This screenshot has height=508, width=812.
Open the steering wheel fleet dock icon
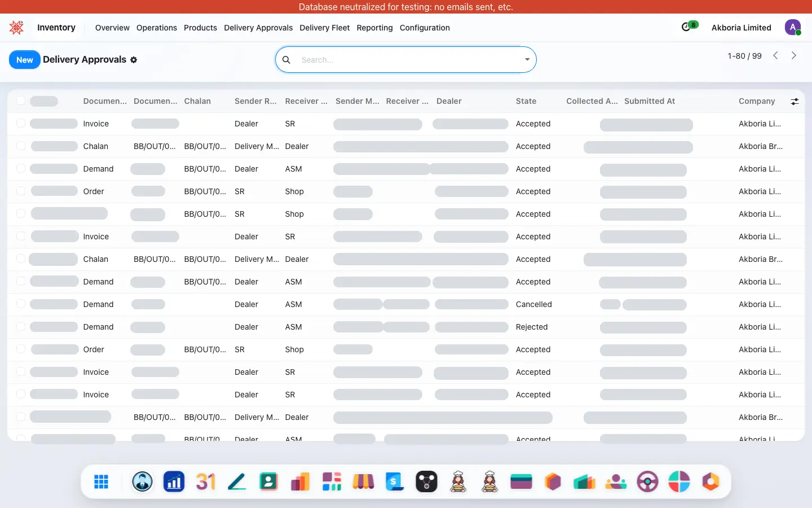click(647, 481)
